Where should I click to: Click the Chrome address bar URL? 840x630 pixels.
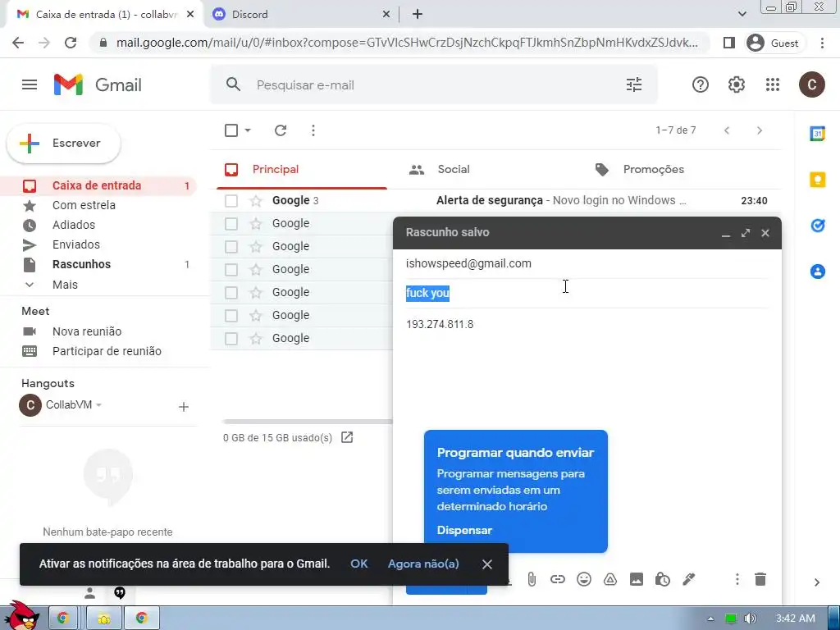pyautogui.click(x=407, y=43)
